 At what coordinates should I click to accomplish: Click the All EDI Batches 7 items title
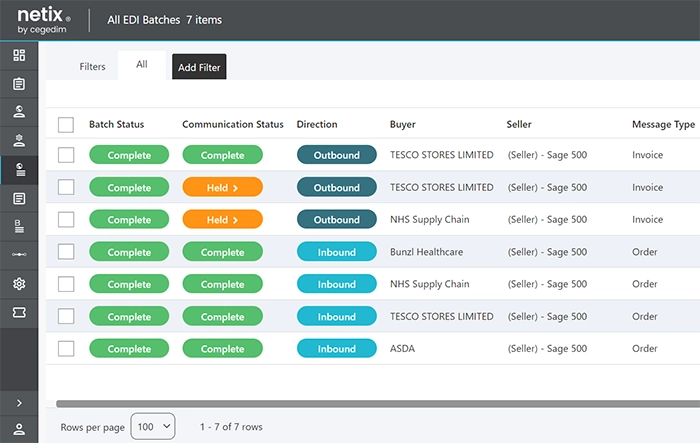[164, 20]
